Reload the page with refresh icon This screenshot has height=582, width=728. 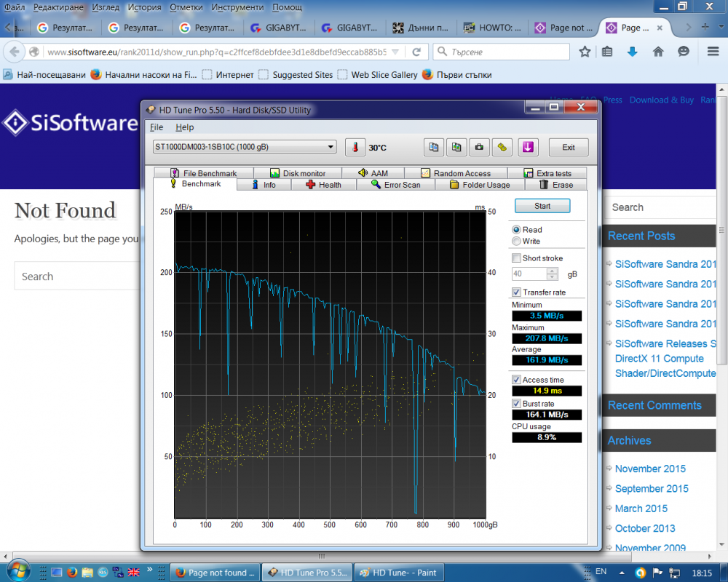[x=416, y=52]
